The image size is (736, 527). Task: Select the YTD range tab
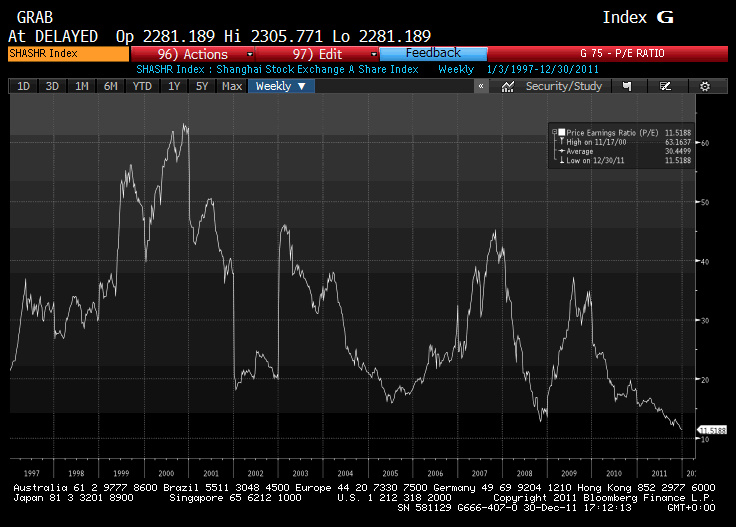pyautogui.click(x=142, y=86)
